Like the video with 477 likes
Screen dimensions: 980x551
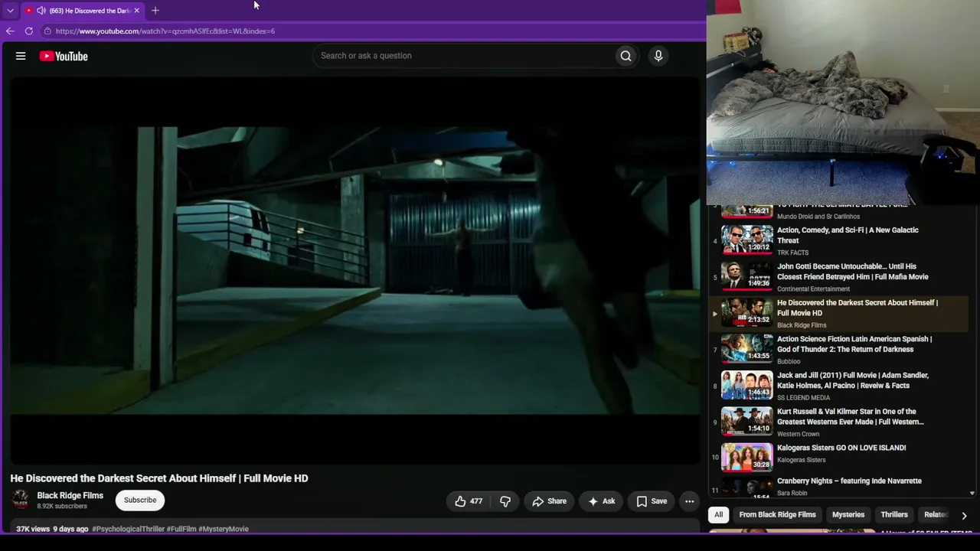(469, 501)
